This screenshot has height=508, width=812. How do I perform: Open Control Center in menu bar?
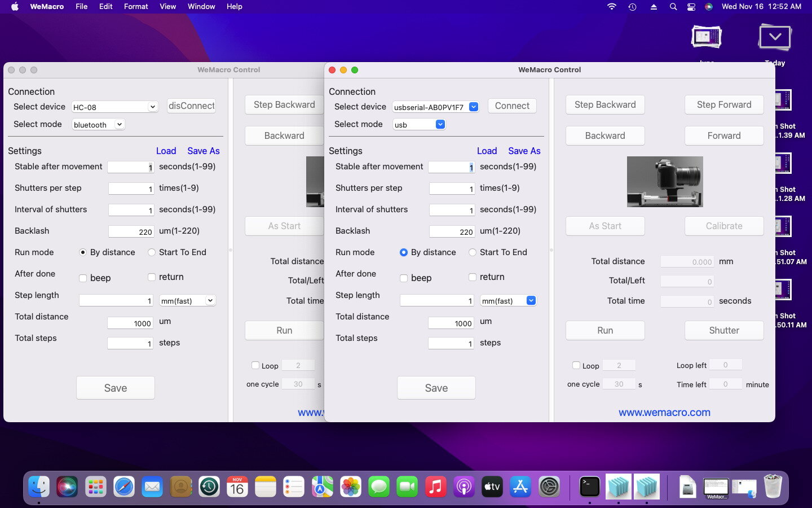coord(691,7)
